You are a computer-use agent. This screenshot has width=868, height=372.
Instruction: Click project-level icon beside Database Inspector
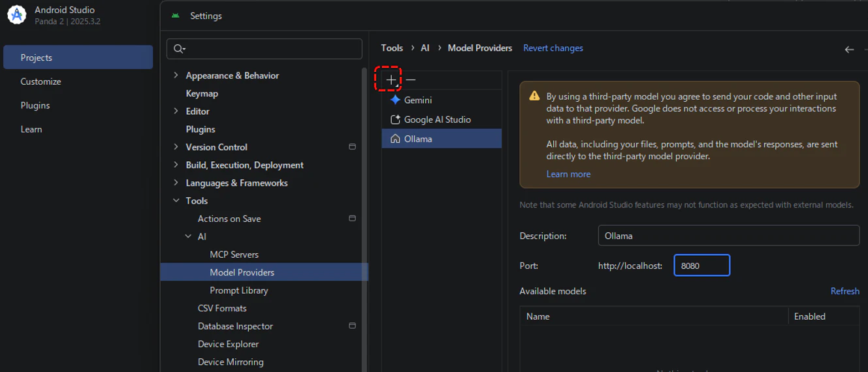pyautogui.click(x=352, y=326)
